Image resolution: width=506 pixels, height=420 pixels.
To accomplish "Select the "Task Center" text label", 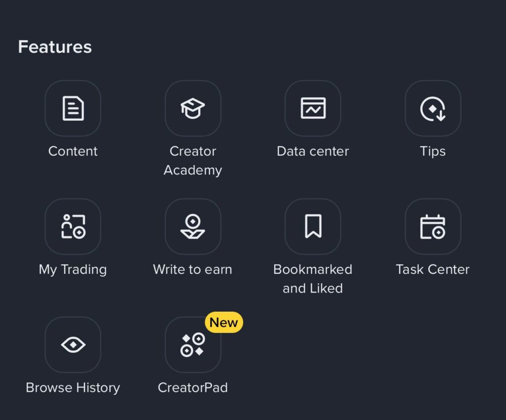I will coord(433,269).
